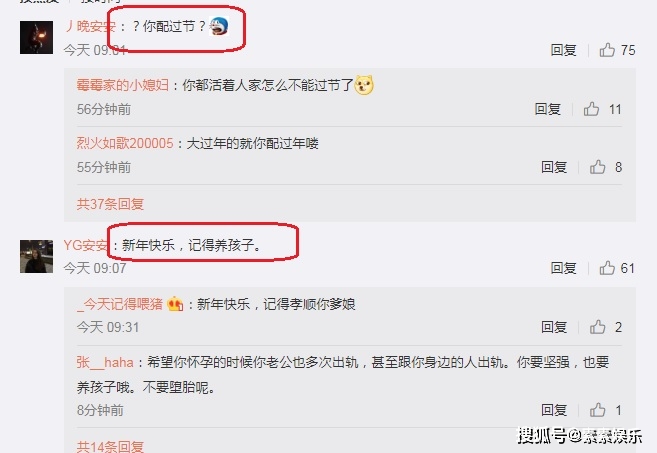
Task: Reply to 张__haha's comment
Action: (554, 410)
